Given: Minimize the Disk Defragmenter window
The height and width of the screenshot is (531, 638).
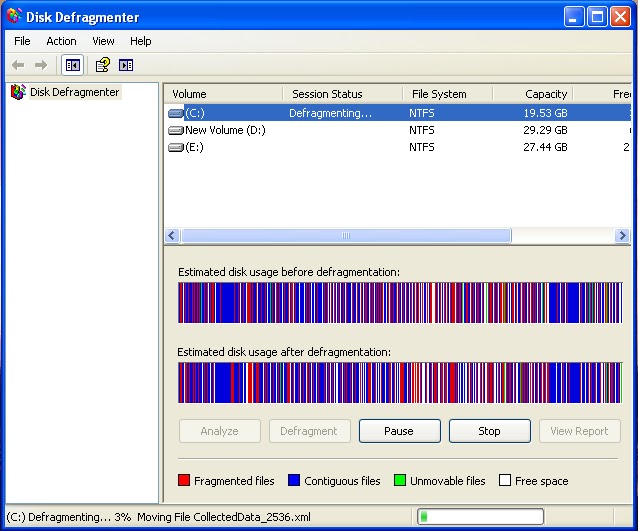Looking at the screenshot, I should click(574, 17).
